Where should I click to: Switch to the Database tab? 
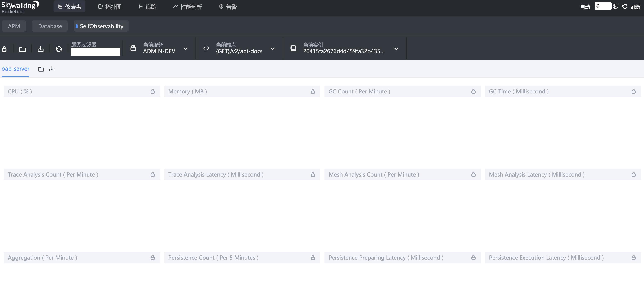pyautogui.click(x=50, y=26)
